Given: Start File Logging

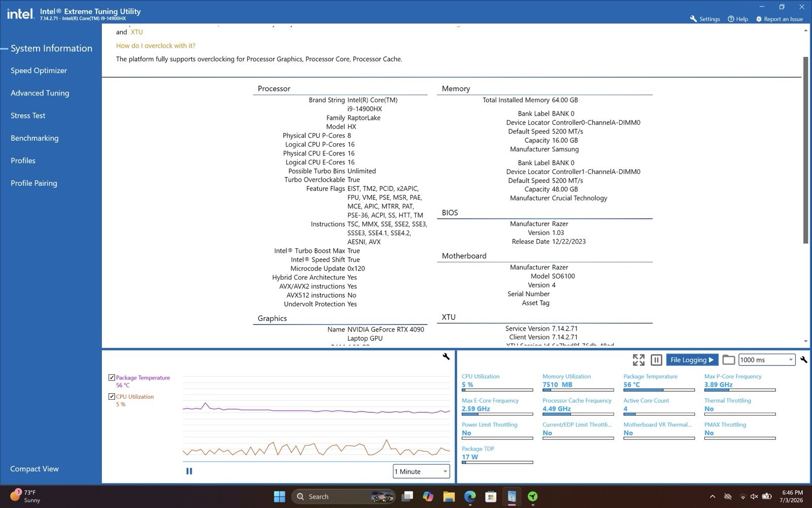Looking at the screenshot, I should (x=692, y=360).
